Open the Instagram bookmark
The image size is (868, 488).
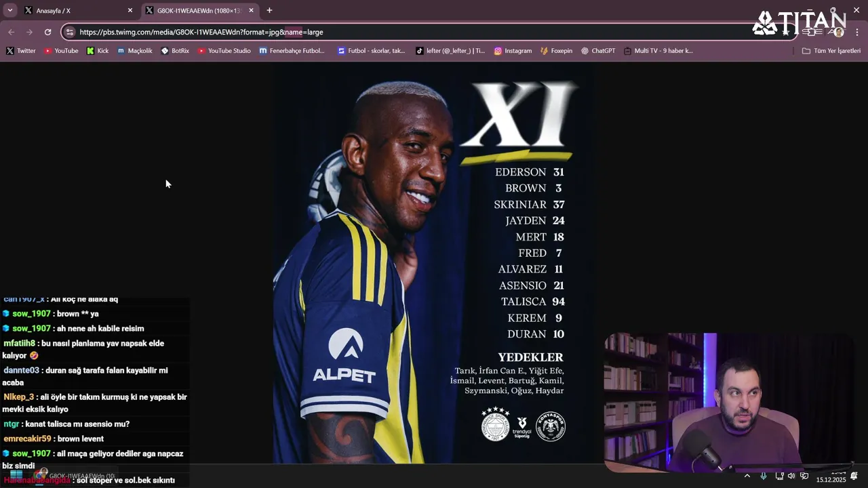point(513,51)
